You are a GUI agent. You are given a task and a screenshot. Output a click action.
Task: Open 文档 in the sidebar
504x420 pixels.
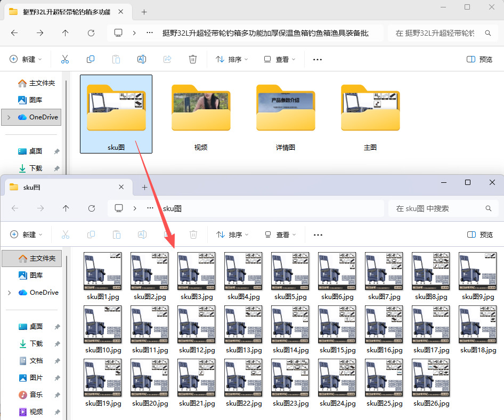point(36,361)
